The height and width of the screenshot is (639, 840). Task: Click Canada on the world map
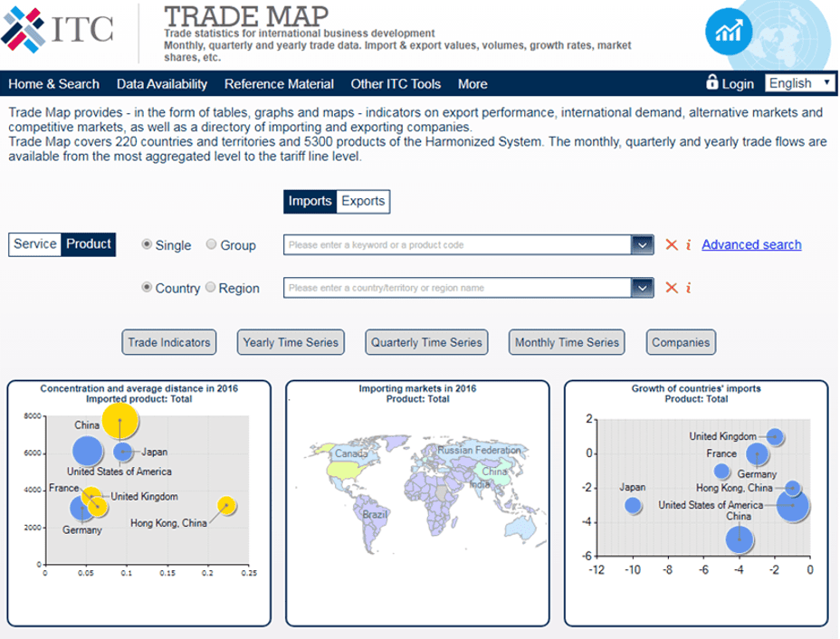coord(351,453)
